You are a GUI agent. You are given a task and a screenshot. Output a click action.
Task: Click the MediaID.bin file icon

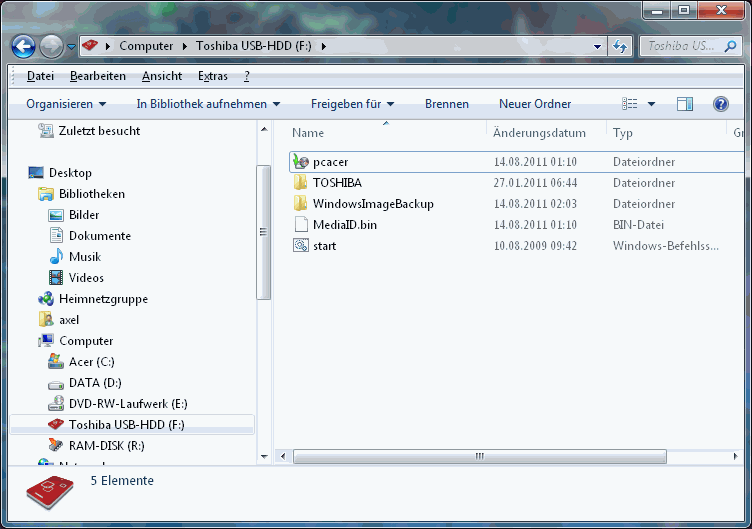[301, 225]
